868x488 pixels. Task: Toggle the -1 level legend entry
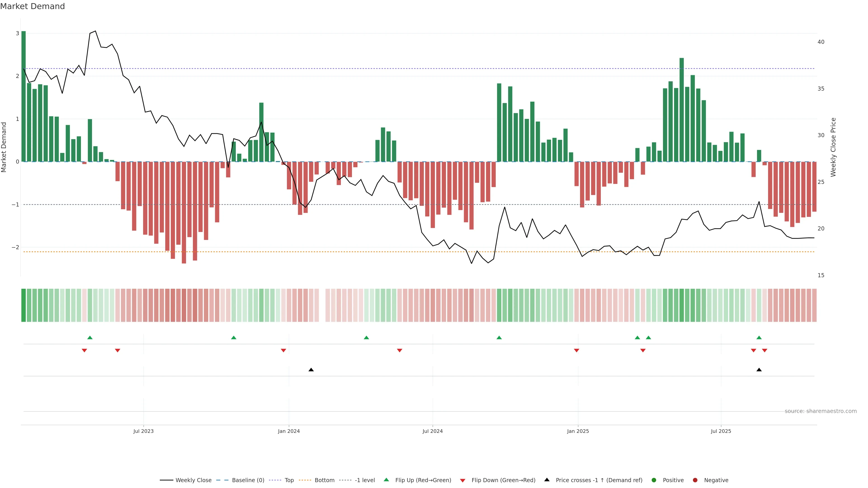coord(365,480)
